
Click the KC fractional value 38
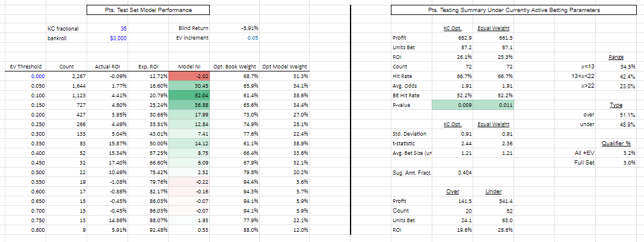coord(123,28)
